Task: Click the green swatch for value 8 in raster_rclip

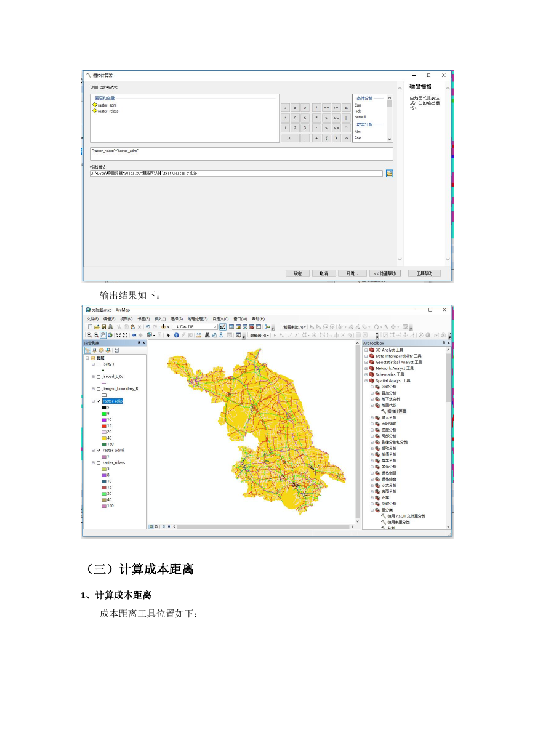Action: 103,414
